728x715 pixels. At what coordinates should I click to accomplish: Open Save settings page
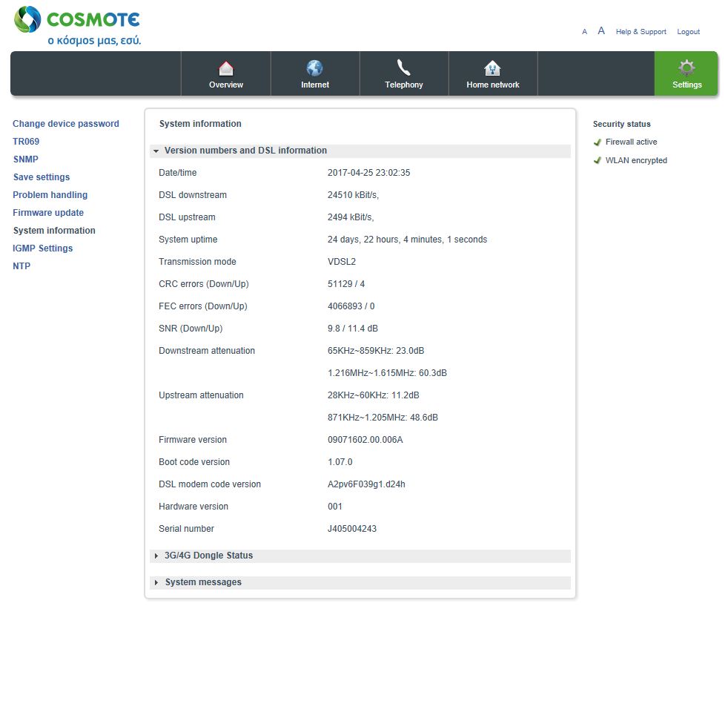pyautogui.click(x=42, y=177)
